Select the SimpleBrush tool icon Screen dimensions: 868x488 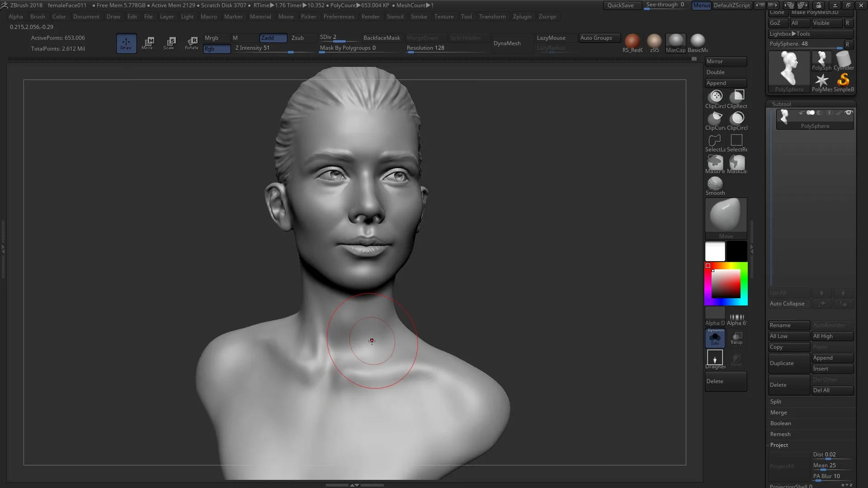click(x=843, y=80)
